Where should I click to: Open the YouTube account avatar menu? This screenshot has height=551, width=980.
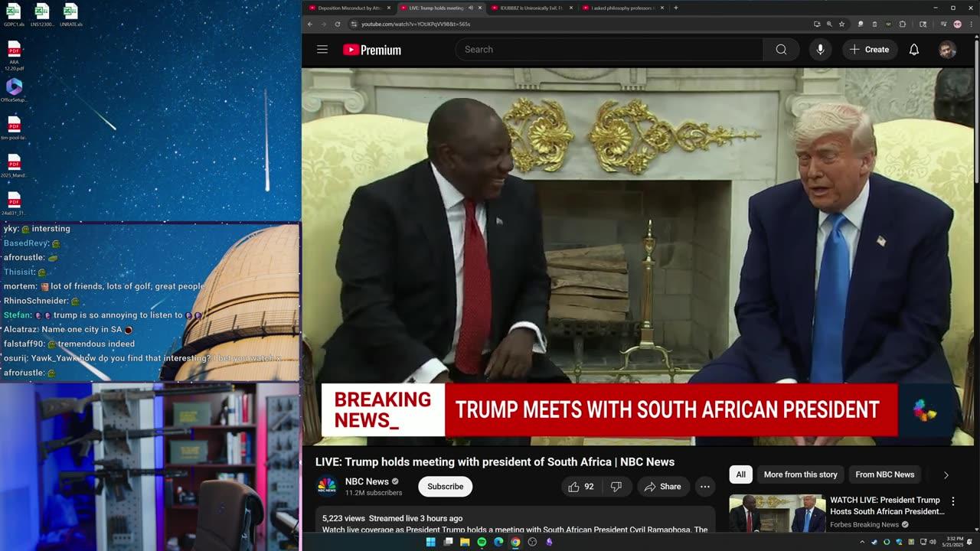coord(947,50)
